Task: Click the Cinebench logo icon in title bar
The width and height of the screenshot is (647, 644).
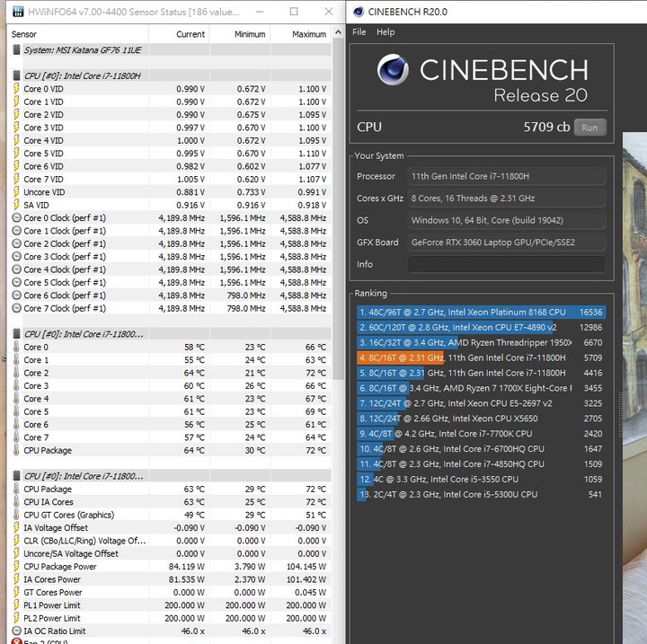Action: 359,12
